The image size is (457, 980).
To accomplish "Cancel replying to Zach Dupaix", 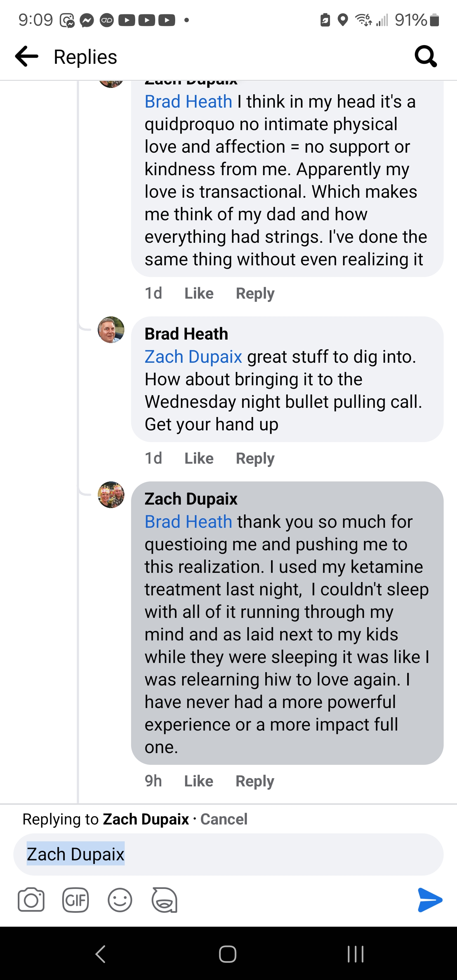I will [x=224, y=819].
